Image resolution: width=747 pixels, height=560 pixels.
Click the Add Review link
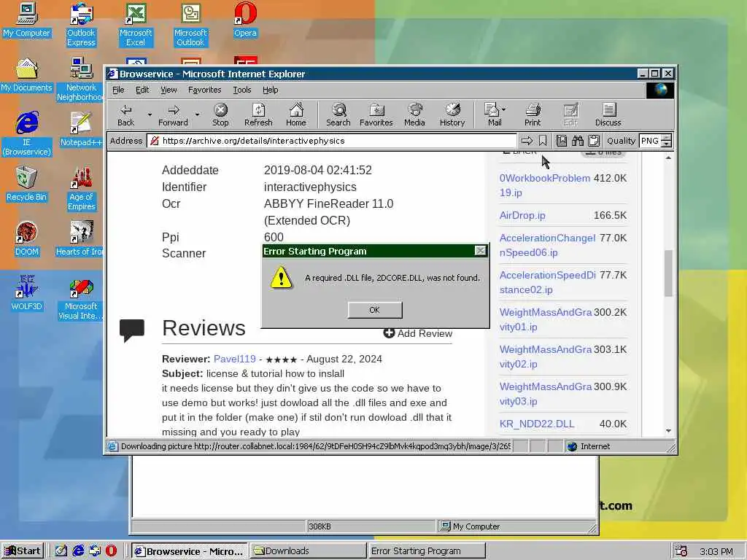(418, 333)
